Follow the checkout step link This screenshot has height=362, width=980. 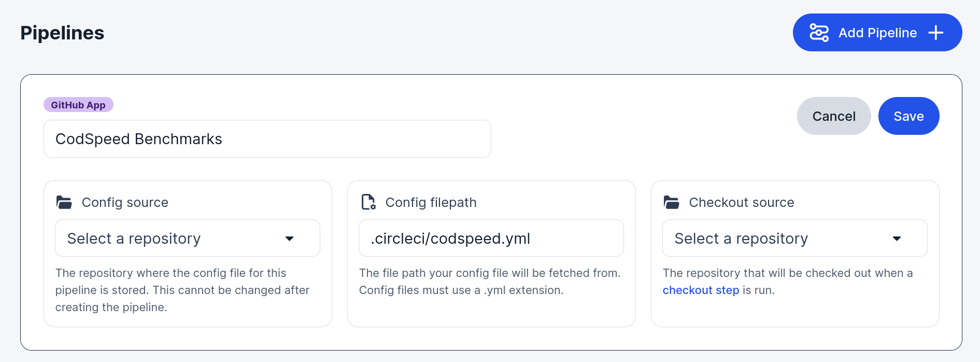pos(701,290)
